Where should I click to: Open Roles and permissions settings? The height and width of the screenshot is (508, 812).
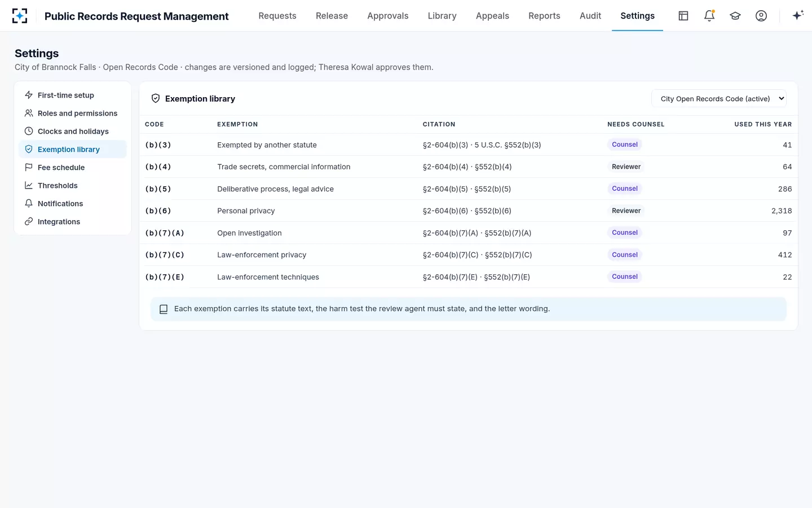tap(73, 113)
